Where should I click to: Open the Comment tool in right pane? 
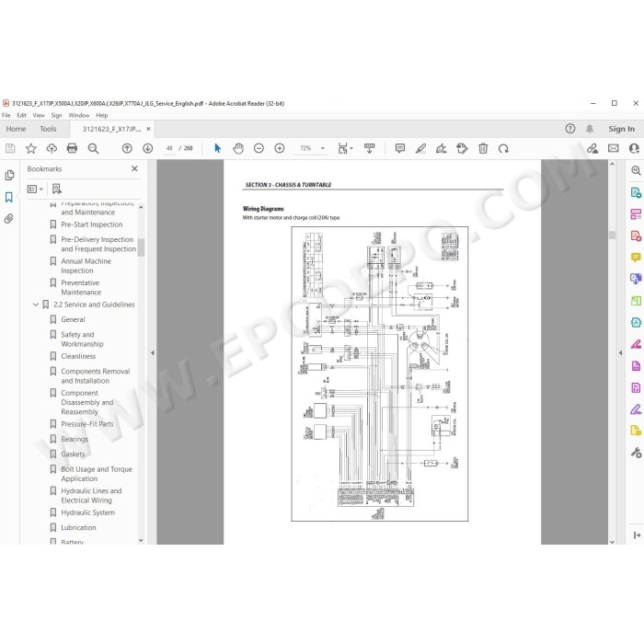[636, 258]
